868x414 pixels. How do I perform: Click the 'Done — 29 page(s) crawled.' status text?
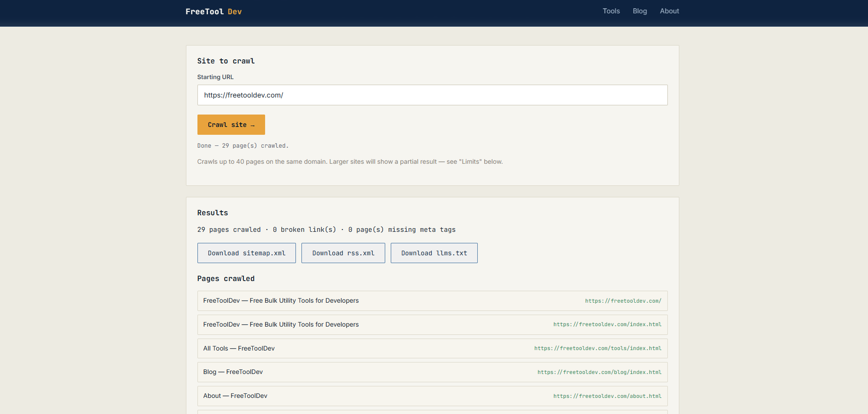click(x=243, y=146)
